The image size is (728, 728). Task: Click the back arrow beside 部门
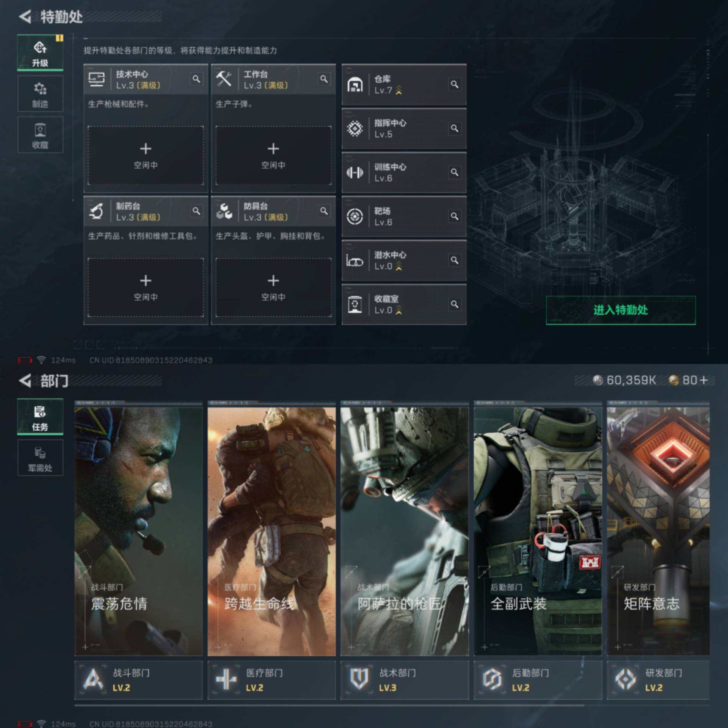pyautogui.click(x=25, y=381)
